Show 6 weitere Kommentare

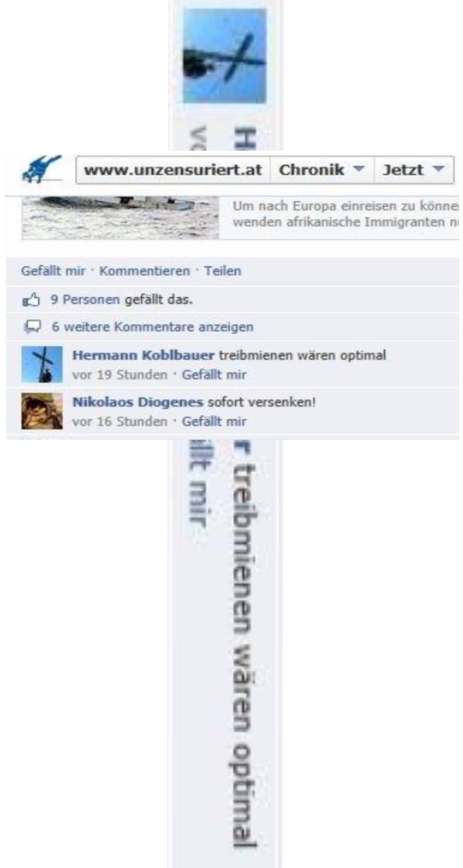(152, 327)
